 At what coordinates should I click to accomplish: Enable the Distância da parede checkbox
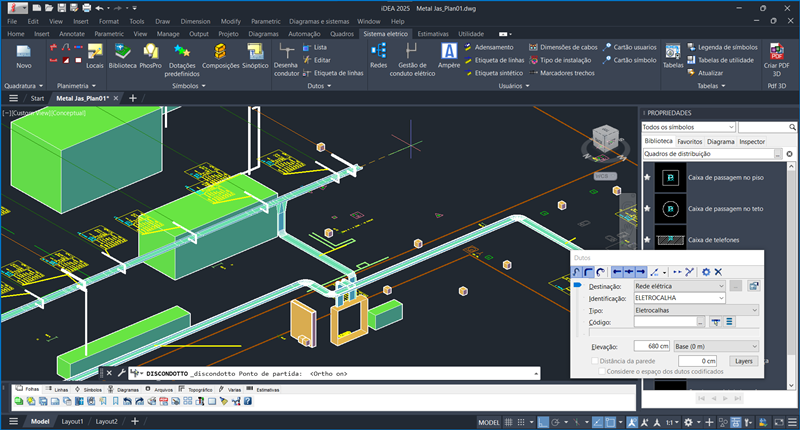(596, 360)
